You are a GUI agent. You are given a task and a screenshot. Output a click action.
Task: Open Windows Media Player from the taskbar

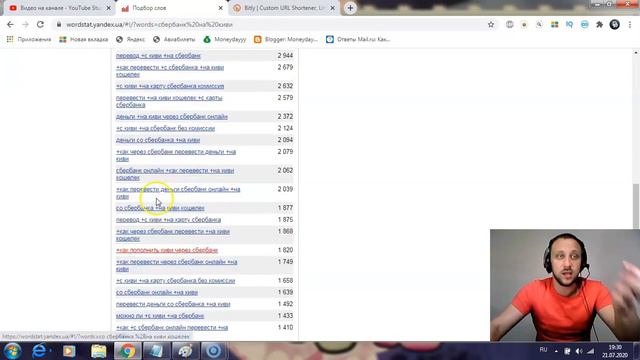(x=69, y=351)
